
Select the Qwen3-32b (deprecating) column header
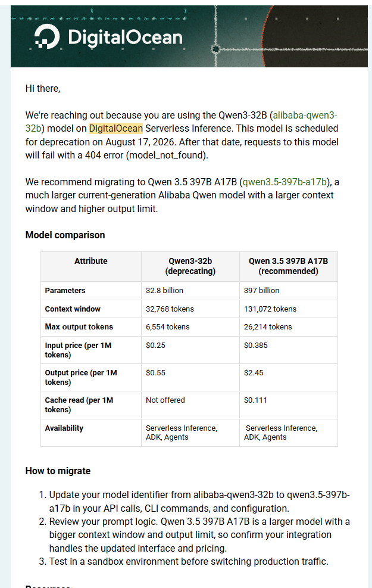pyautogui.click(x=190, y=266)
